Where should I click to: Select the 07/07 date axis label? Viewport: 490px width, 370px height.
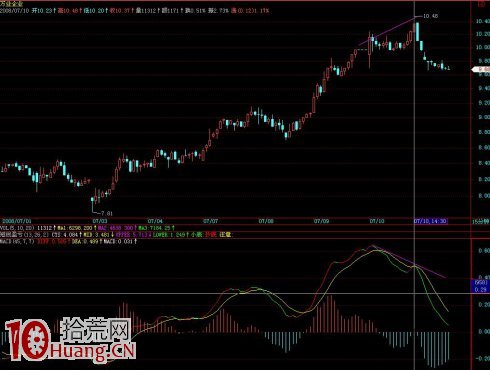[210, 221]
